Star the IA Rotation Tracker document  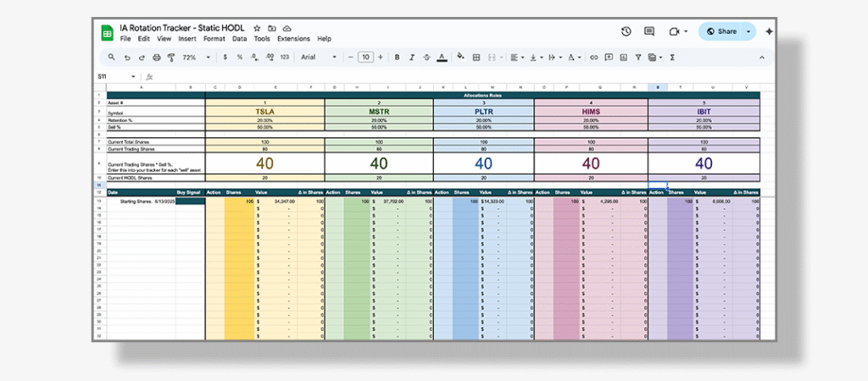(257, 28)
